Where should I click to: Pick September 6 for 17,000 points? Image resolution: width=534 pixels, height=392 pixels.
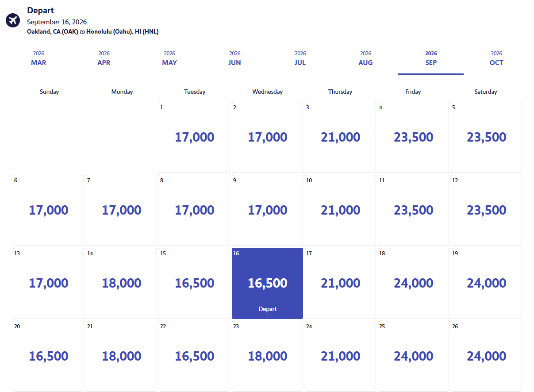(48, 210)
